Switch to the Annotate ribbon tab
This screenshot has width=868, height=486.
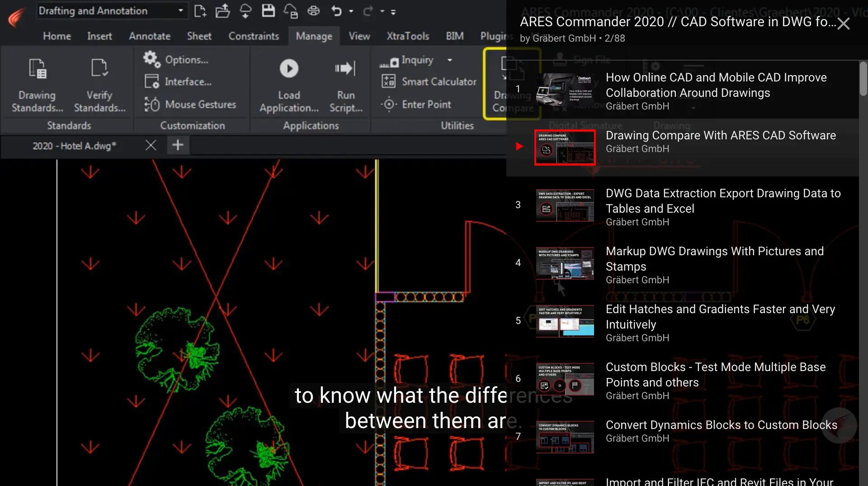(x=150, y=36)
